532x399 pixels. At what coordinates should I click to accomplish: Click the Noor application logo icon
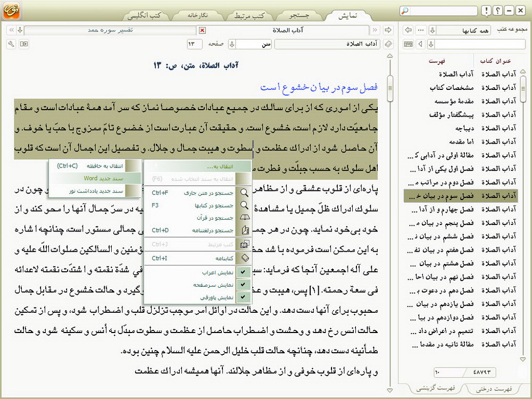tap(12, 10)
